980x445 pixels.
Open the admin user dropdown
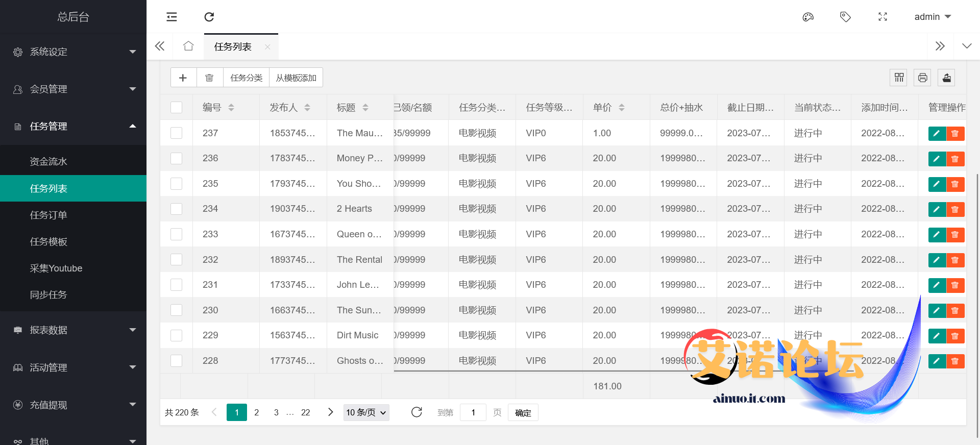[x=932, y=17]
